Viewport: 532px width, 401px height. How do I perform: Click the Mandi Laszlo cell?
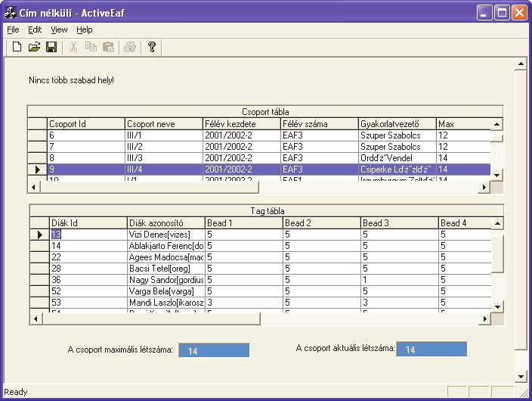click(x=166, y=303)
